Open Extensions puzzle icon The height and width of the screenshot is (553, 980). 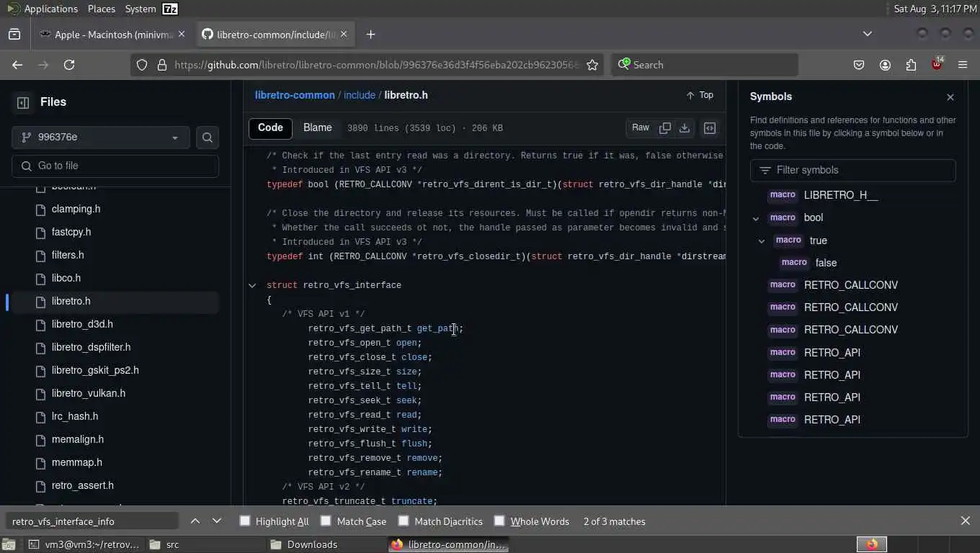coord(911,65)
